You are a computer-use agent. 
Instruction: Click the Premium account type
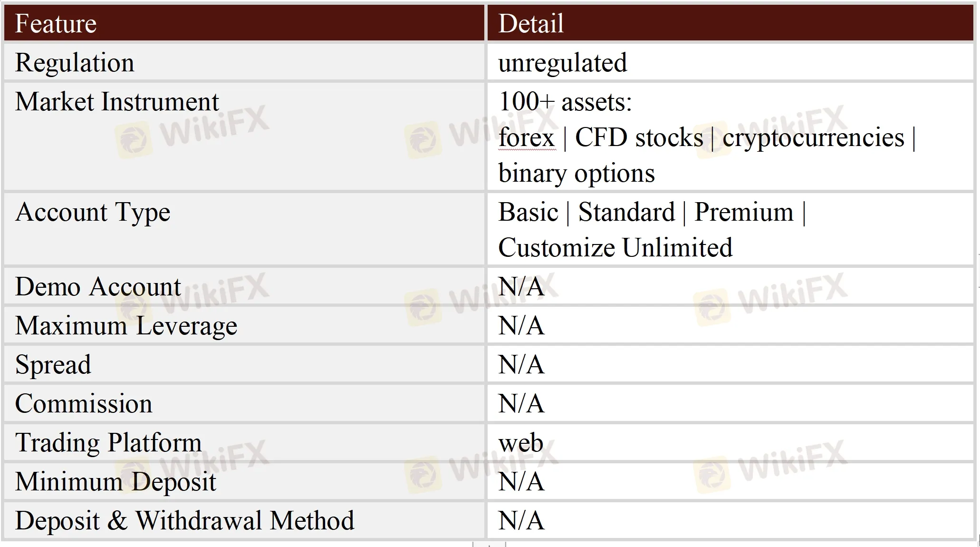[744, 212]
